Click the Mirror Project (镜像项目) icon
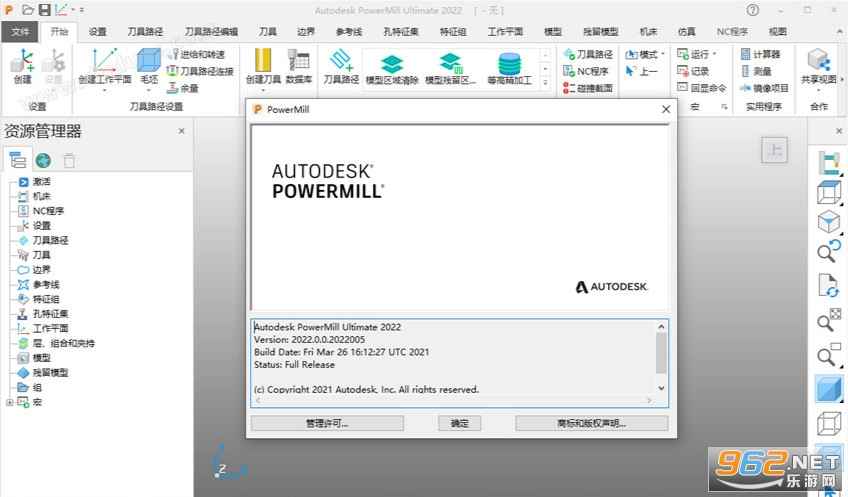The height and width of the screenshot is (497, 848). pyautogui.click(x=764, y=88)
